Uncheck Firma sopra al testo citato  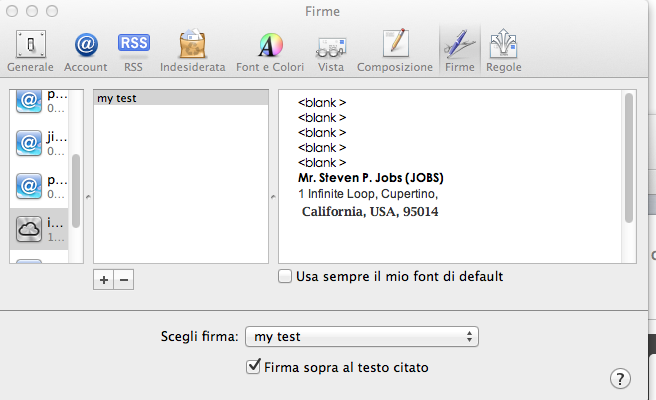(x=254, y=367)
